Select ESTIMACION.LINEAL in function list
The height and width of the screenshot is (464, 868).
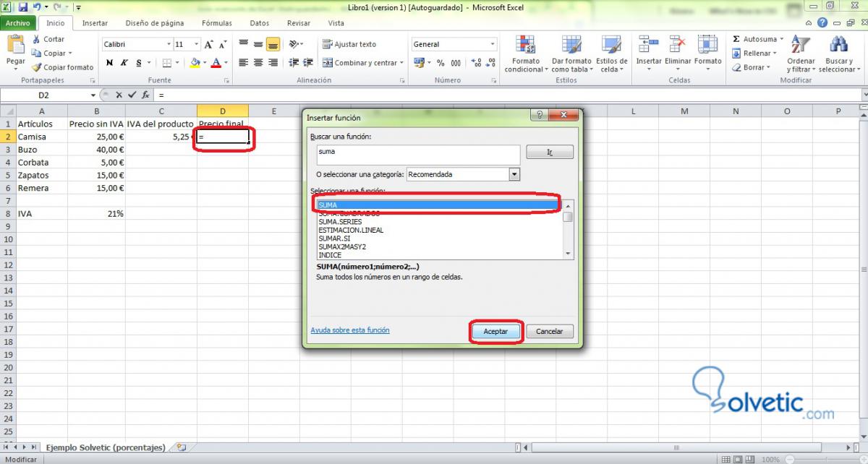439,230
